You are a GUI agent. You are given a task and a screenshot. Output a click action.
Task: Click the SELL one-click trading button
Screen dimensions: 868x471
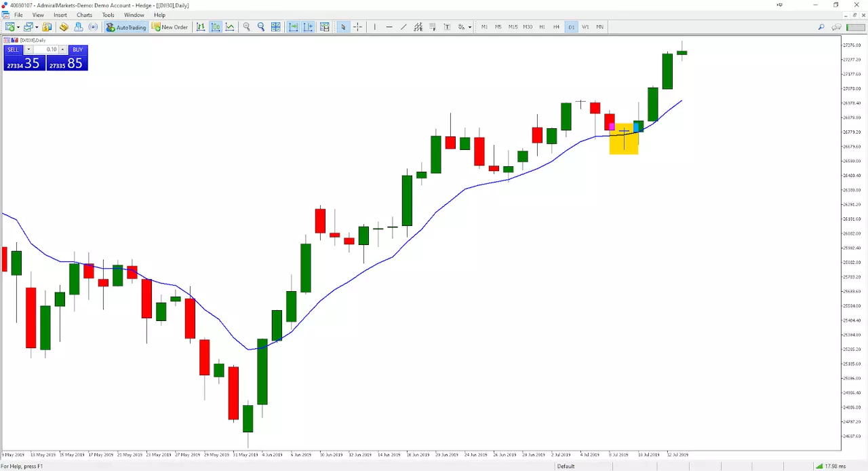pos(13,50)
